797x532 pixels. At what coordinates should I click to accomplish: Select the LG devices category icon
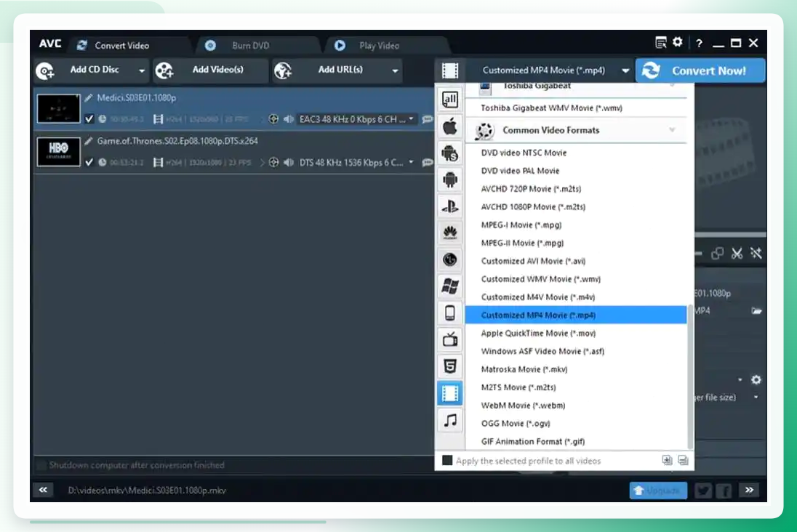(450, 259)
